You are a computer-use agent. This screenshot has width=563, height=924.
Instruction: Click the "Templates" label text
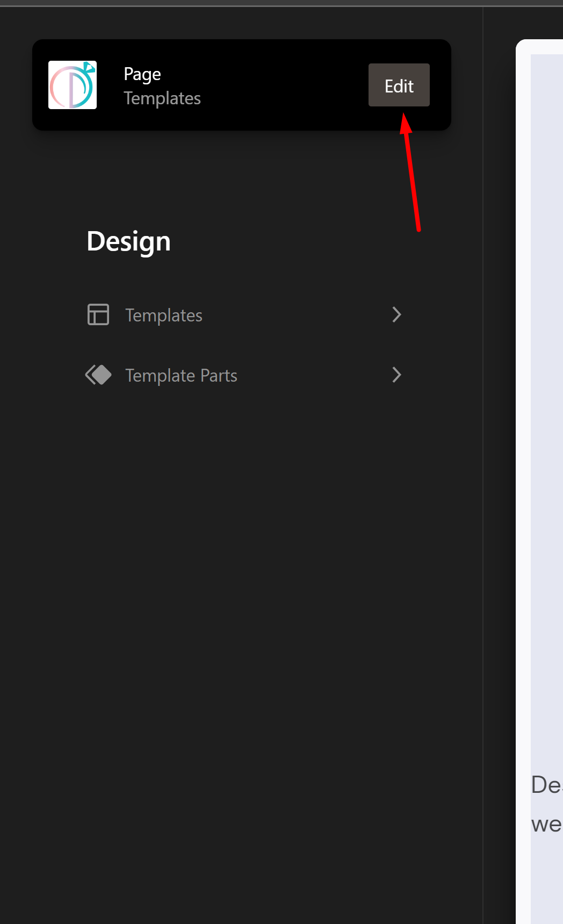(x=164, y=315)
